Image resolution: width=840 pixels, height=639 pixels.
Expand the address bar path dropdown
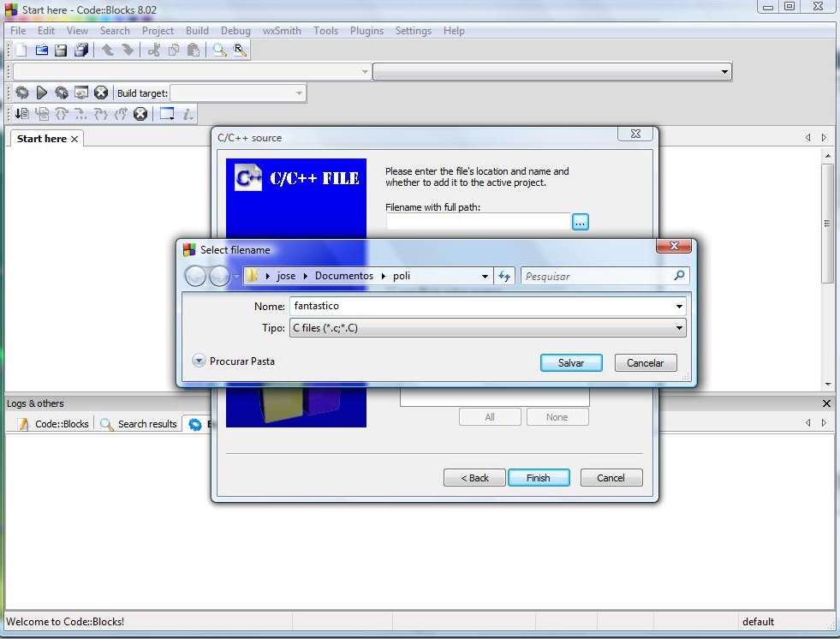pyautogui.click(x=485, y=276)
